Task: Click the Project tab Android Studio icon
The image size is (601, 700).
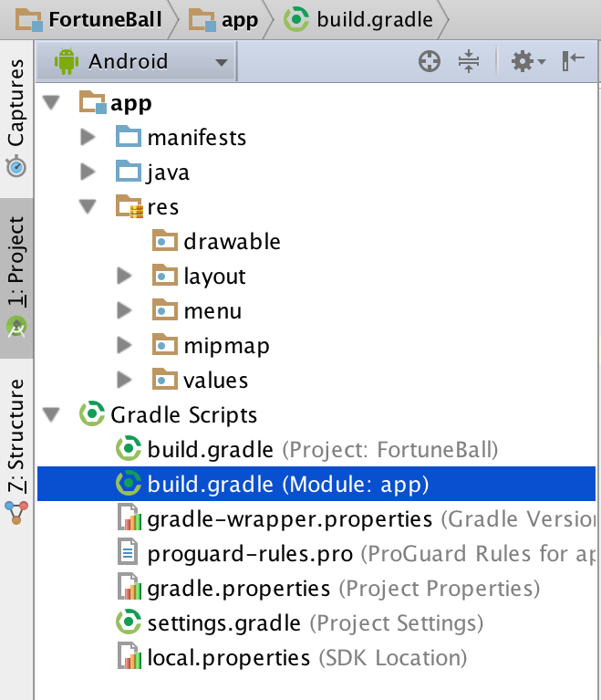Action: click(16, 328)
